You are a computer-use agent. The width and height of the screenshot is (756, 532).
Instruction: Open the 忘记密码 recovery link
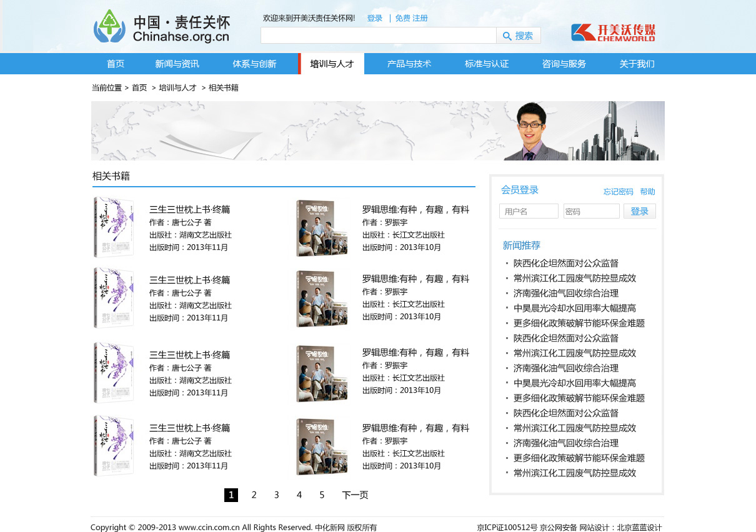click(618, 191)
